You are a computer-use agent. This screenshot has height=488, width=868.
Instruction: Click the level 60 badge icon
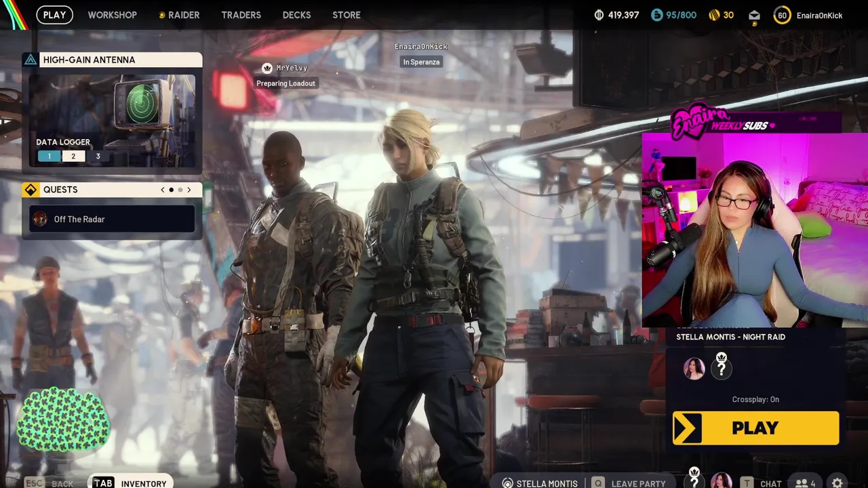(x=782, y=15)
